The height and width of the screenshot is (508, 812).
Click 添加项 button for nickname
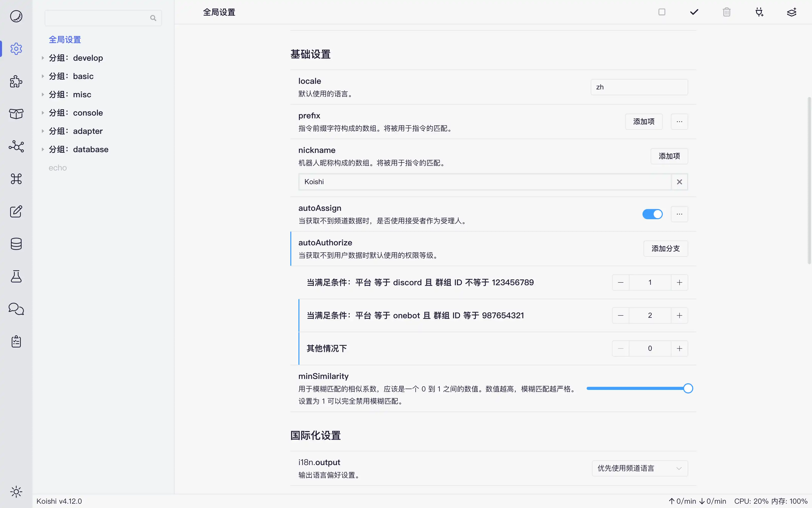(669, 156)
